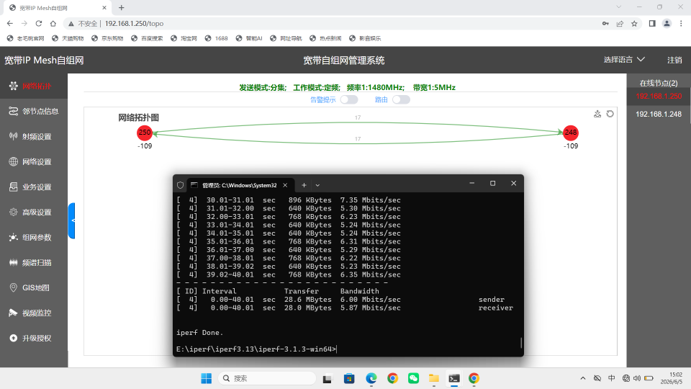Click the Terminal icon in the taskbar
This screenshot has height=389, width=691.
point(454,378)
